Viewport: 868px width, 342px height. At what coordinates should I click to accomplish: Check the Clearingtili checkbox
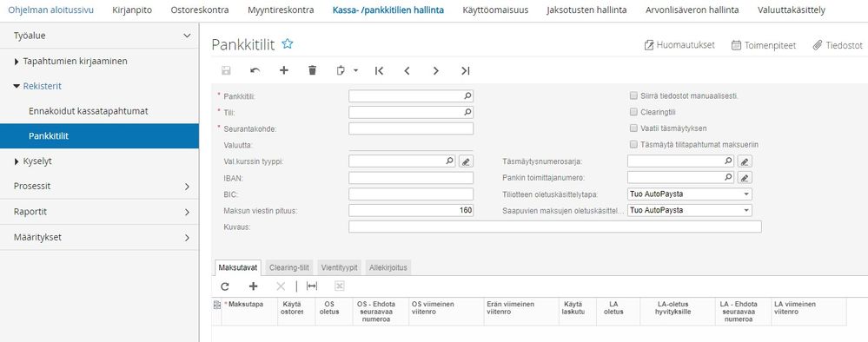[x=633, y=112]
